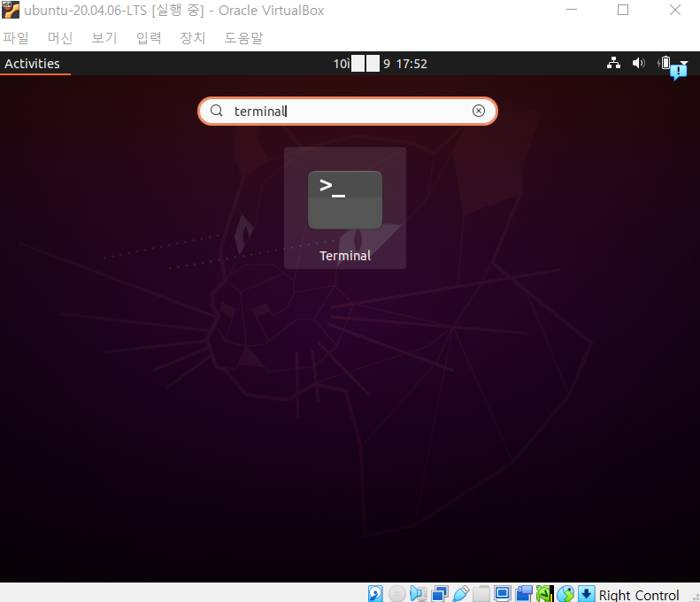Expand the Ubuntu system menu arrow
This screenshot has width=700, height=602.
pyautogui.click(x=684, y=62)
